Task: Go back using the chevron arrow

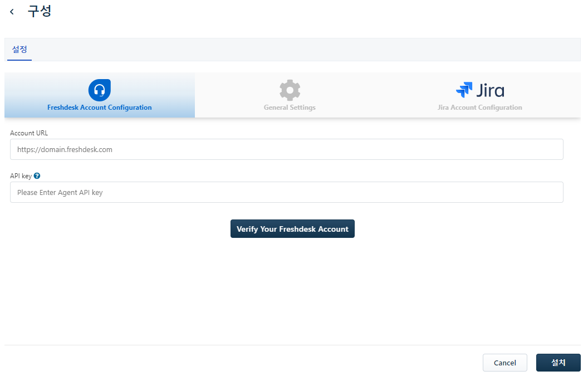Action: (x=12, y=12)
